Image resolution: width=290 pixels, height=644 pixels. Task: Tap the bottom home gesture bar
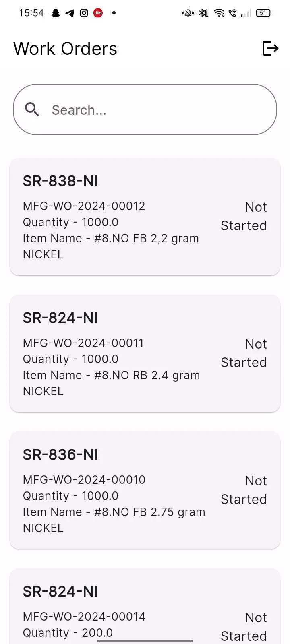pos(145,641)
